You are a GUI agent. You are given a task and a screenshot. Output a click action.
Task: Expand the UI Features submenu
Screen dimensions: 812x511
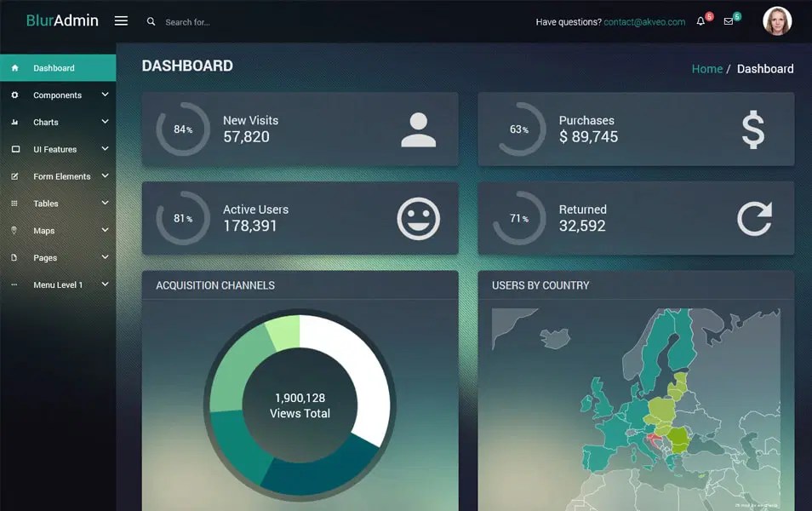coord(105,149)
